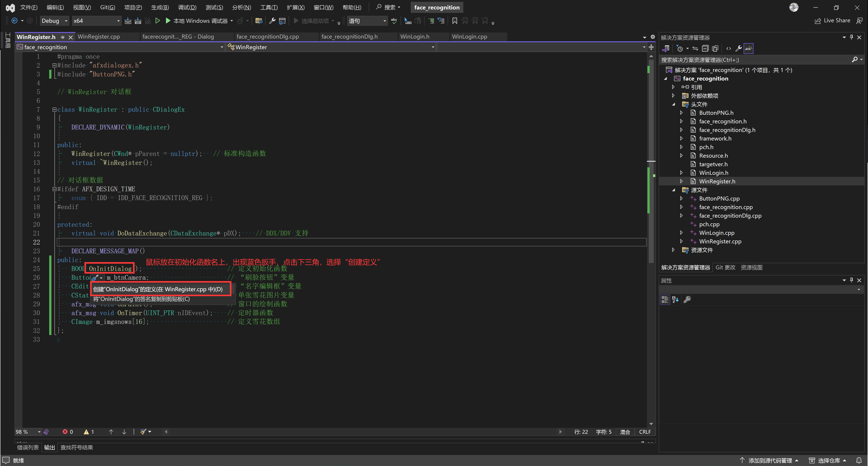Click the sync with active document icon
The width and height of the screenshot is (868, 466).
click(695, 48)
